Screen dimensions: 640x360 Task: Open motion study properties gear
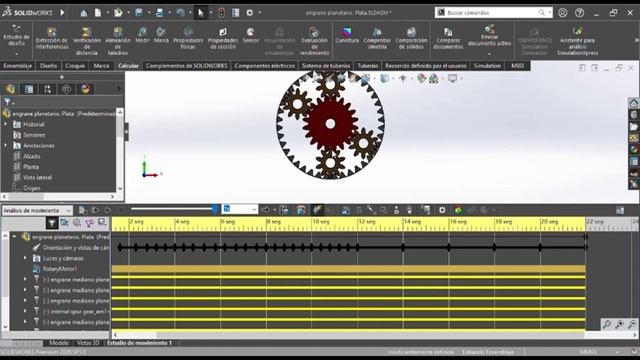(442, 210)
